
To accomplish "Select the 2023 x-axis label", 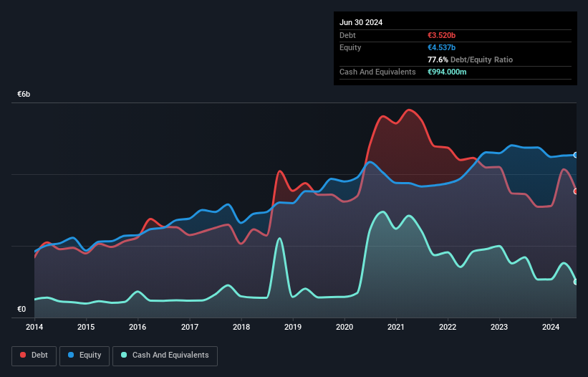I will (x=499, y=327).
